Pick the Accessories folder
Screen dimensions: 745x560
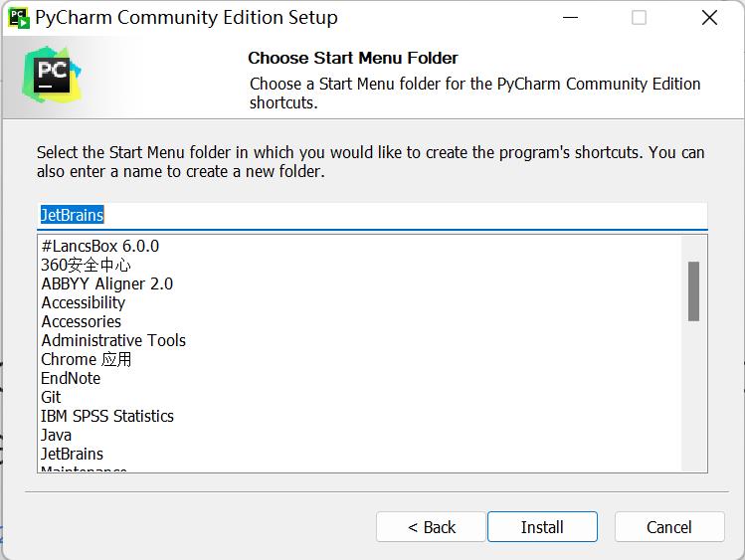coord(81,321)
